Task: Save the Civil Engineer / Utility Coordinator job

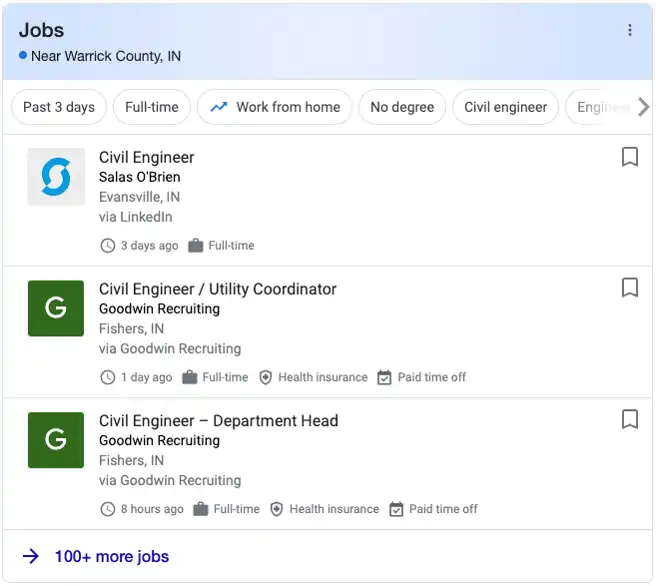Action: click(x=630, y=288)
